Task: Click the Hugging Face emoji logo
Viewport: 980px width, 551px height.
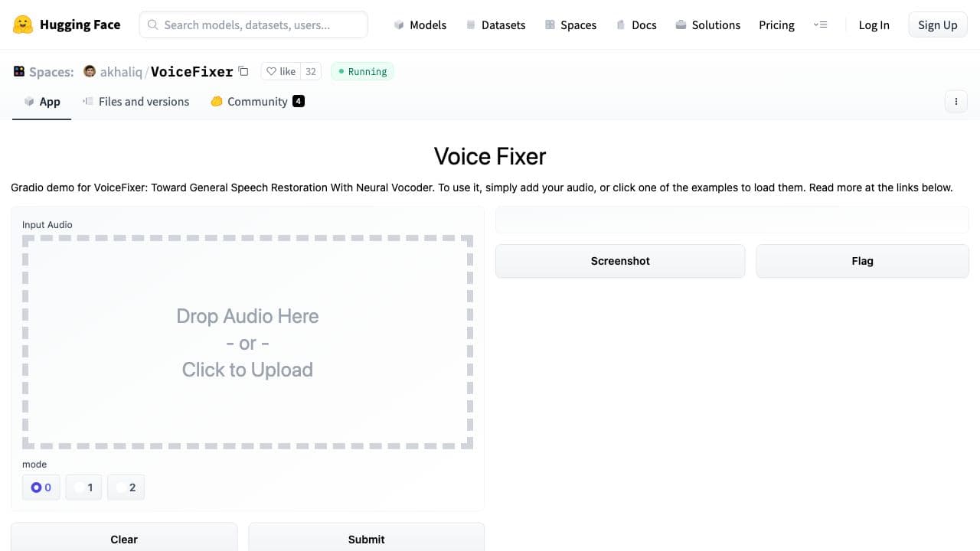Action: 23,24
